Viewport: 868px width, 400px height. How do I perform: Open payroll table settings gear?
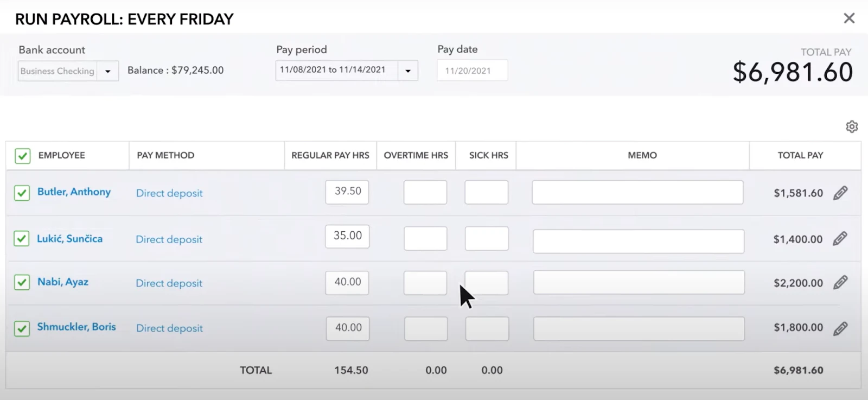pyautogui.click(x=852, y=126)
